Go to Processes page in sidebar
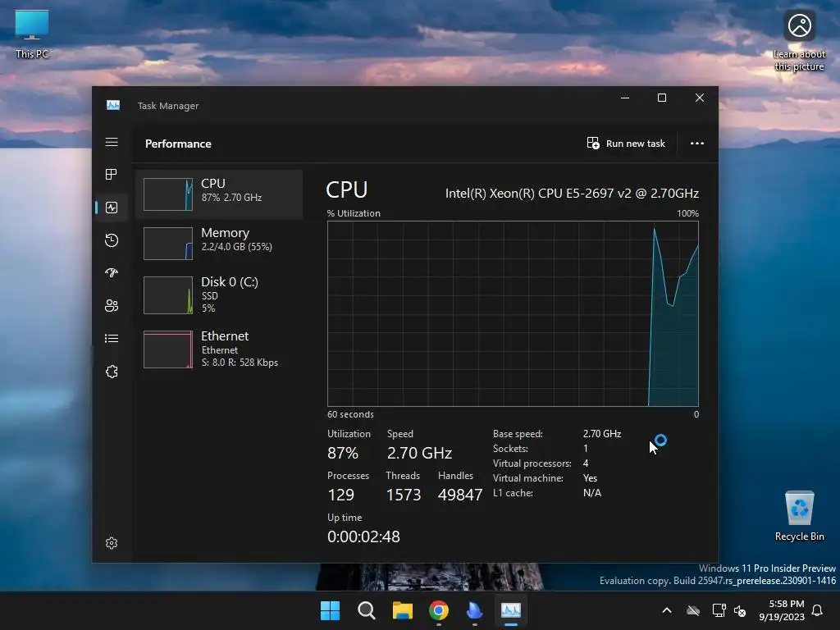Viewport: 840px width, 630px height. (x=112, y=174)
